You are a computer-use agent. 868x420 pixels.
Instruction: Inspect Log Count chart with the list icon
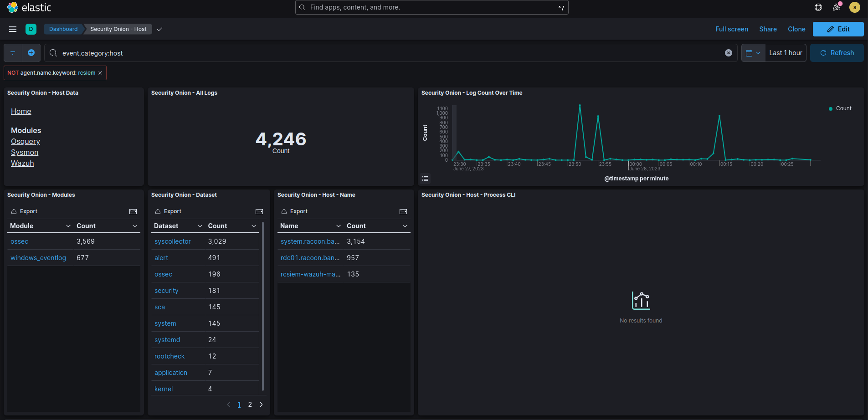pyautogui.click(x=425, y=179)
